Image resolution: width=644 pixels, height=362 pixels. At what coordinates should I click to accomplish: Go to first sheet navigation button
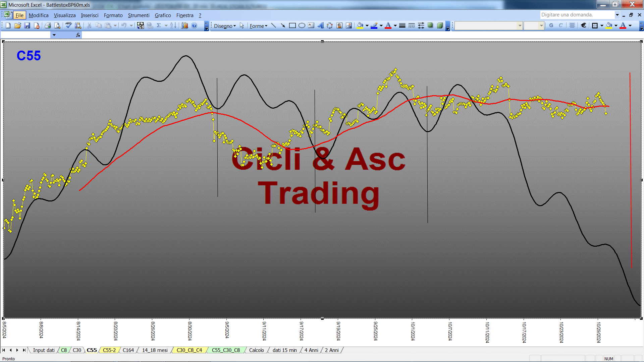[x=4, y=350]
